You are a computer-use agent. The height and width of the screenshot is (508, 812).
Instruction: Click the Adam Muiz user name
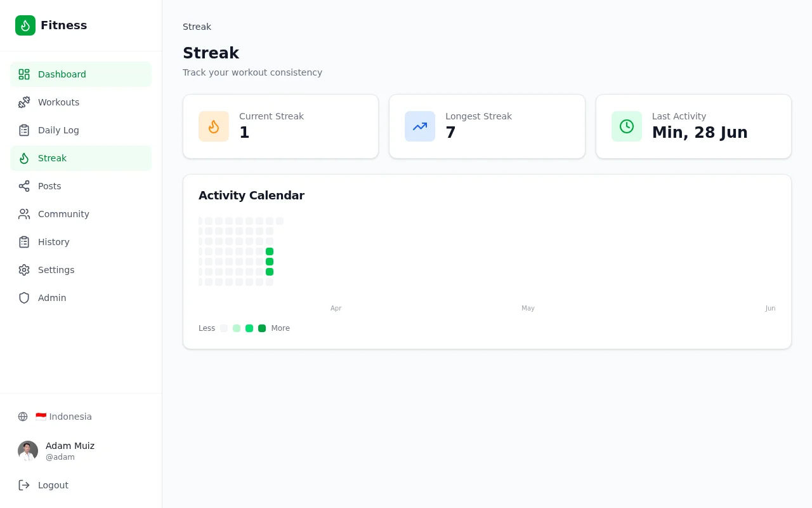click(70, 446)
